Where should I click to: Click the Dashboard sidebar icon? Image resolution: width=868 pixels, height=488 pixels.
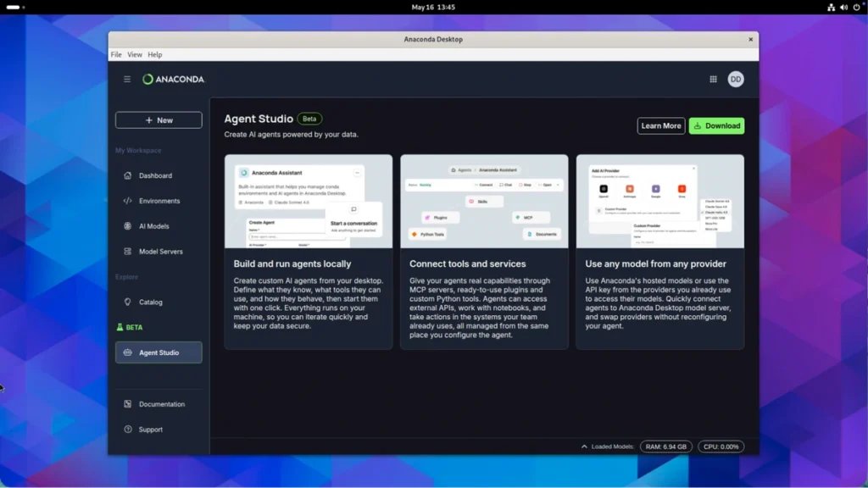(x=128, y=175)
